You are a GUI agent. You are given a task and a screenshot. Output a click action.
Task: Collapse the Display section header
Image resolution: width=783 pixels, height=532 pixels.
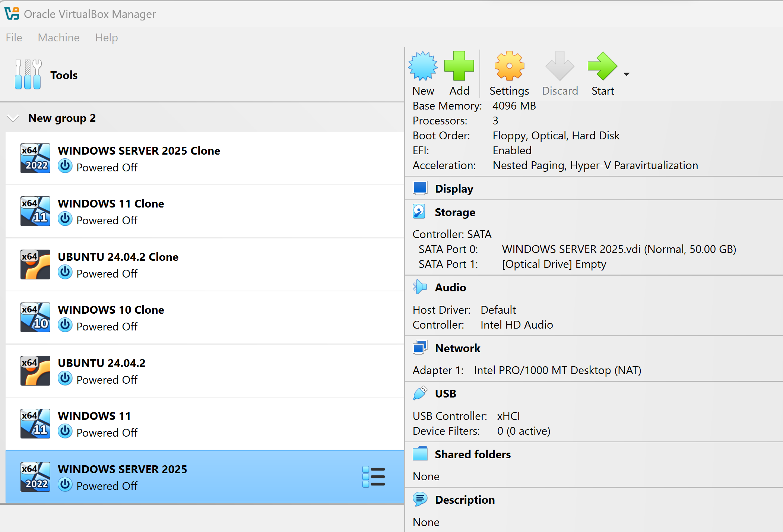tap(454, 189)
